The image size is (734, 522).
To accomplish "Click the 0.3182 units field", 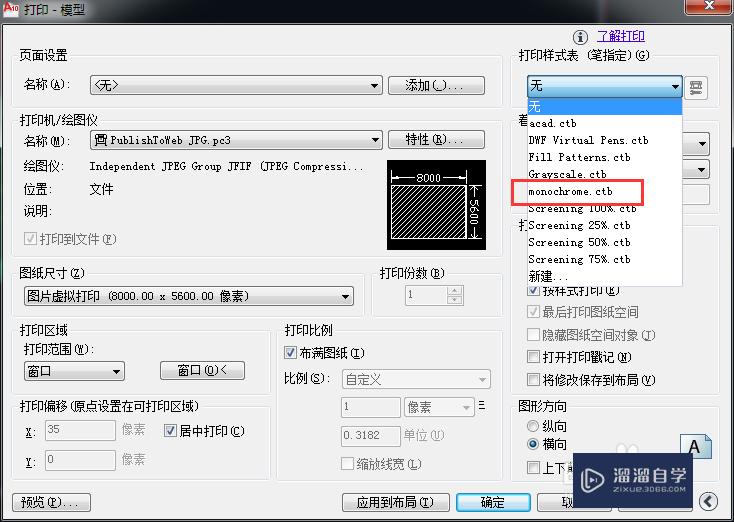I will (x=371, y=436).
